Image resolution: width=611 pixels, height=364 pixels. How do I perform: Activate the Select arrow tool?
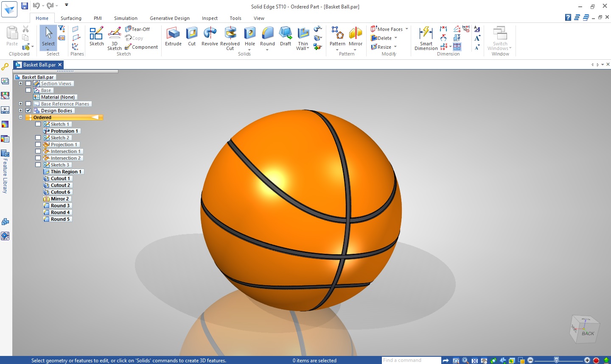pos(48,37)
